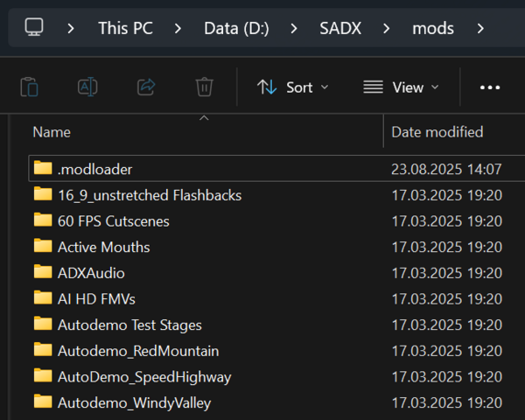Expand chevron after SADX
This screenshot has width=525, height=420.
387,29
